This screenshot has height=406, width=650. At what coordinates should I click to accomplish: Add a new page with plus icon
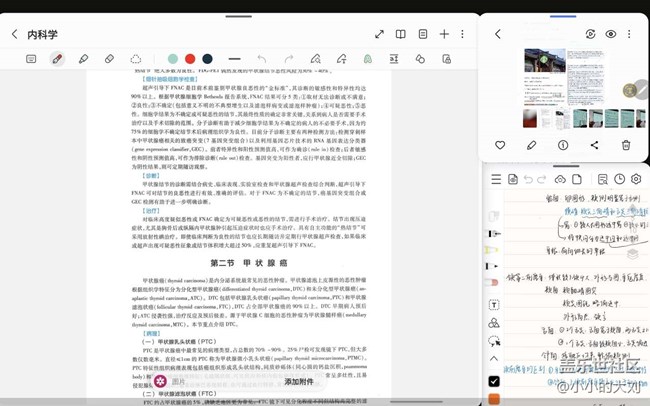pos(444,34)
